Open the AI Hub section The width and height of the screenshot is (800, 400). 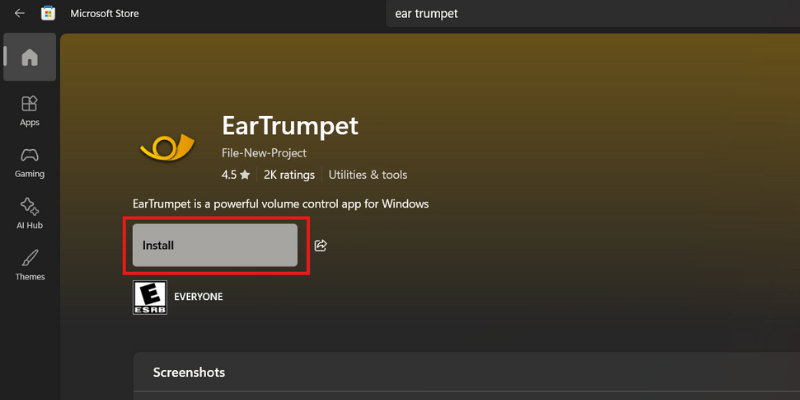pos(30,214)
